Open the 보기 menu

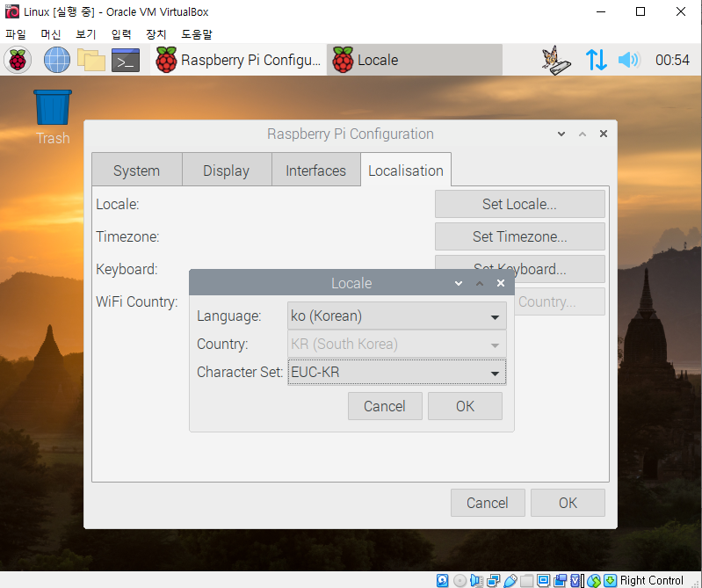click(85, 34)
